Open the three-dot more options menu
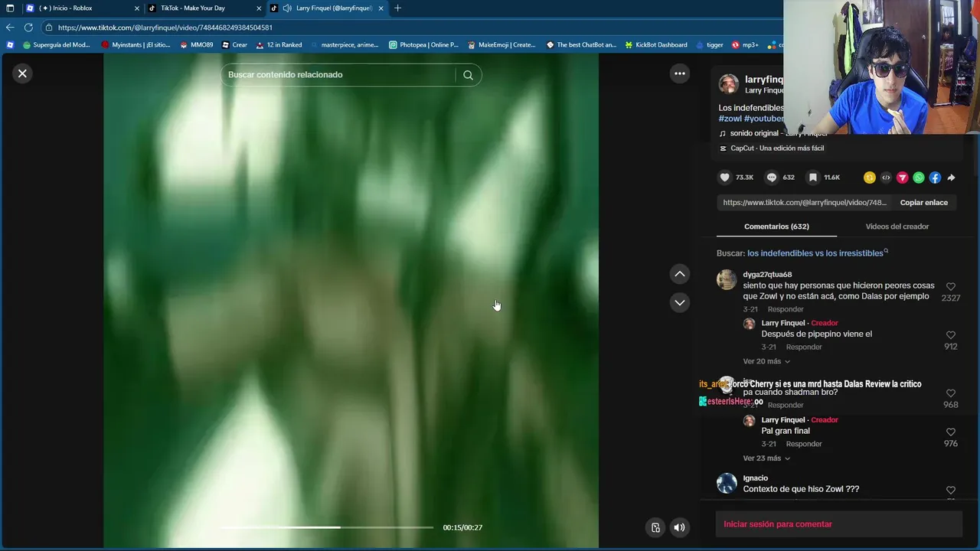This screenshot has height=551, width=980. coord(679,73)
